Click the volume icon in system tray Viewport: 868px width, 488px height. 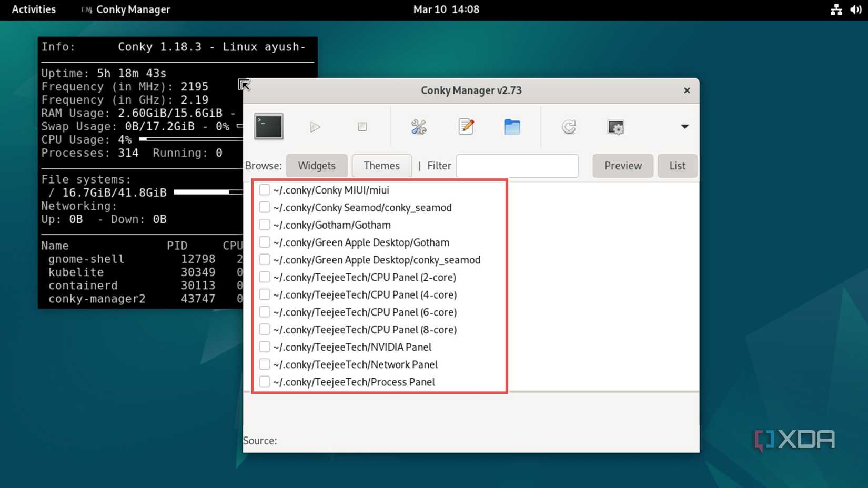pos(857,9)
